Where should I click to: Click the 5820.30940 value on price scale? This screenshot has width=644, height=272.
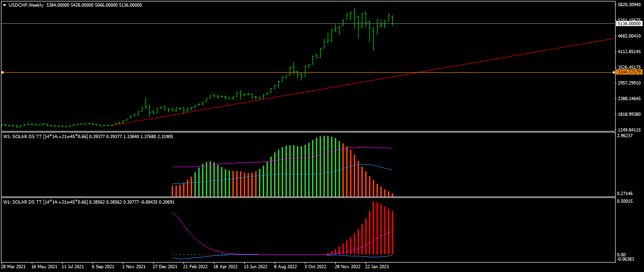(x=629, y=5)
